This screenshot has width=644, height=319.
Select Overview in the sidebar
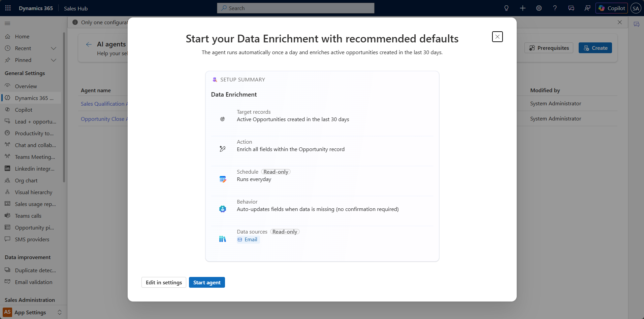tap(26, 86)
